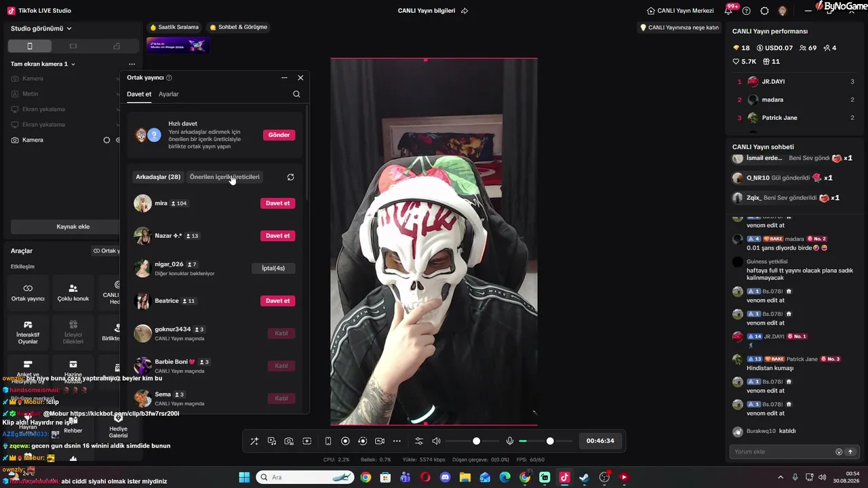Open the Çoklu konuk tool
Screen dimensions: 868x488
pos(73,292)
